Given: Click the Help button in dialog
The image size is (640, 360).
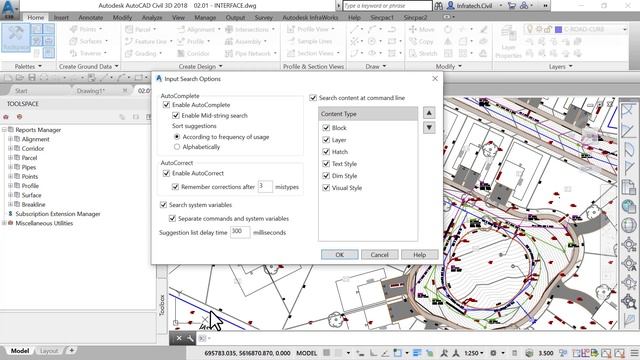Looking at the screenshot, I should tap(420, 255).
